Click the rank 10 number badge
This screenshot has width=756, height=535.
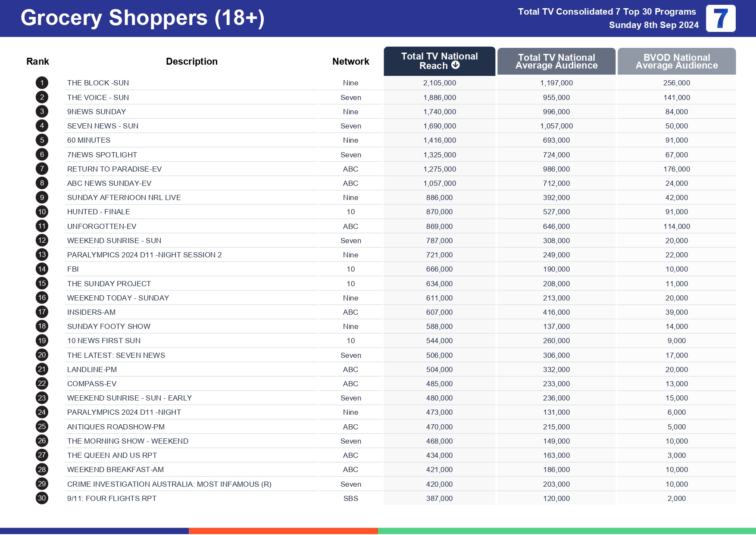pyautogui.click(x=42, y=212)
